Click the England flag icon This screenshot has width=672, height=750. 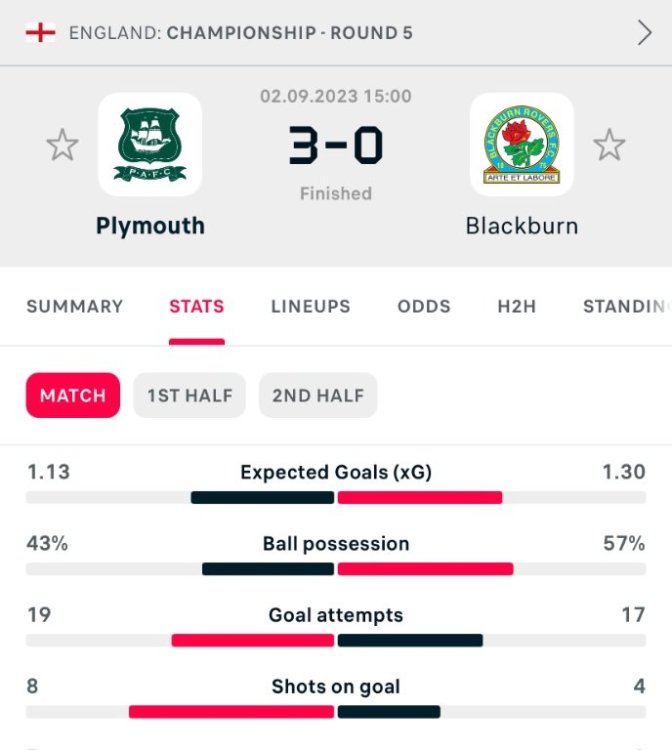pyautogui.click(x=40, y=33)
